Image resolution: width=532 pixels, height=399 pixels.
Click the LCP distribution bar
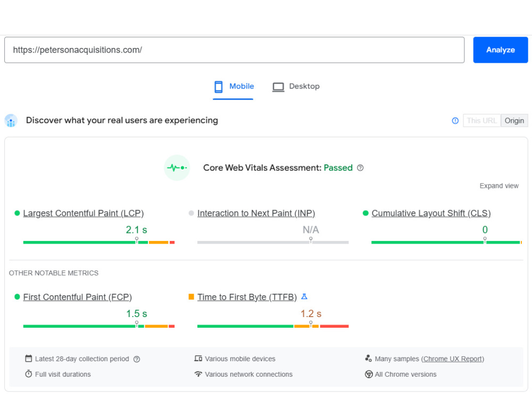click(99, 242)
